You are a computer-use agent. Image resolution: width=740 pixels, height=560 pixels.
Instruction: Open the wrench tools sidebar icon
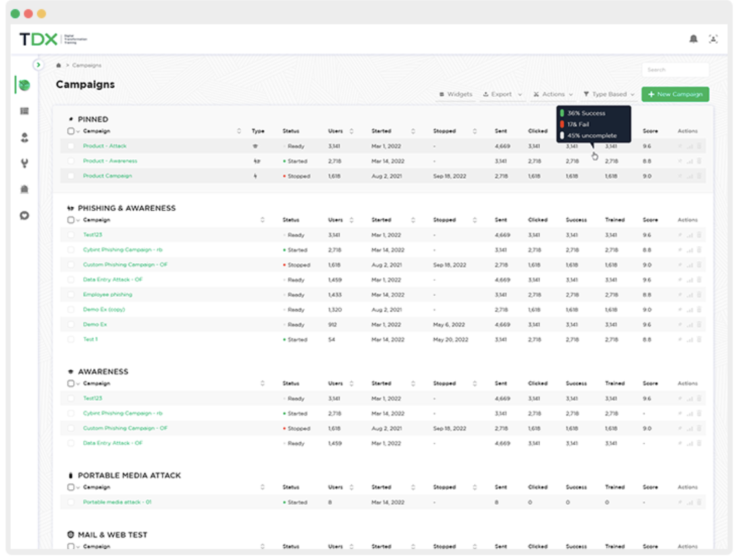point(24,163)
